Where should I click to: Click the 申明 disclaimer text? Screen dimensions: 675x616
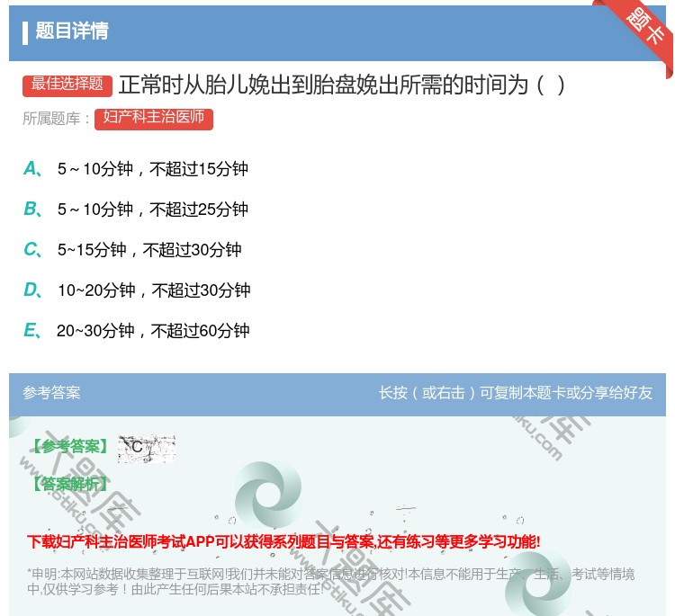tap(330, 582)
